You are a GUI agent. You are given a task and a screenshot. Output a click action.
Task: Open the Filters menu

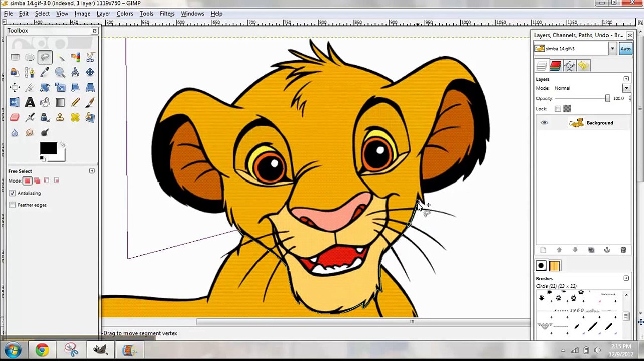[167, 14]
